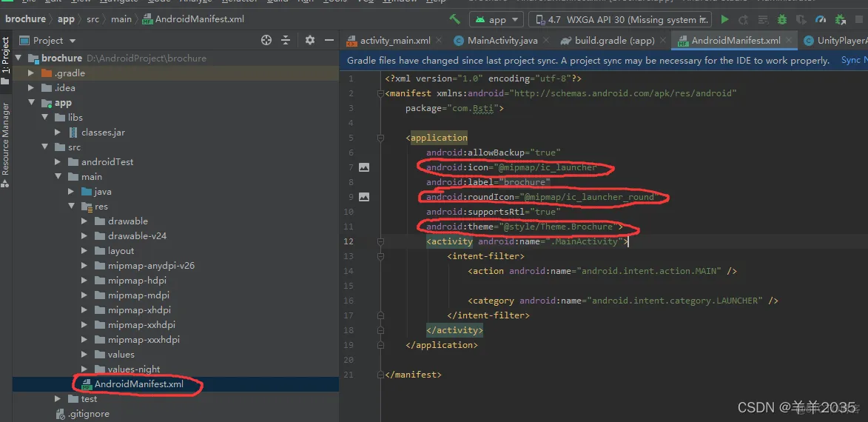Click Attach Debugger to Android Process icon

841,19
